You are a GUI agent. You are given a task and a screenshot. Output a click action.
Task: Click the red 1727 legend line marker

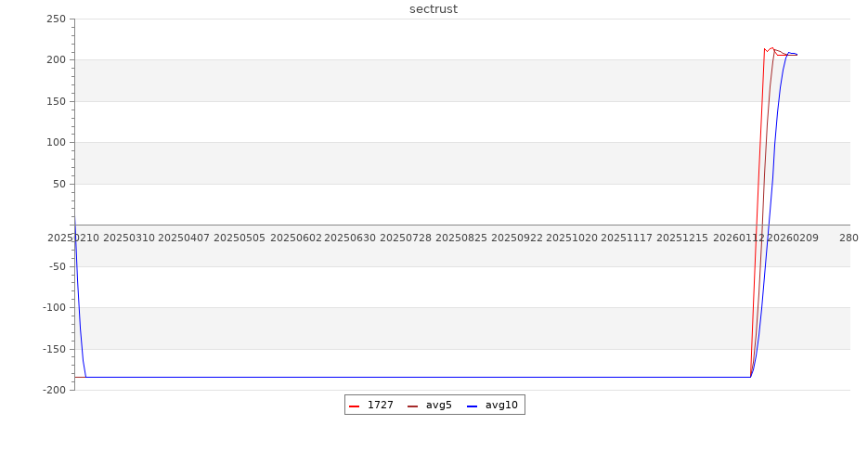[354, 406]
